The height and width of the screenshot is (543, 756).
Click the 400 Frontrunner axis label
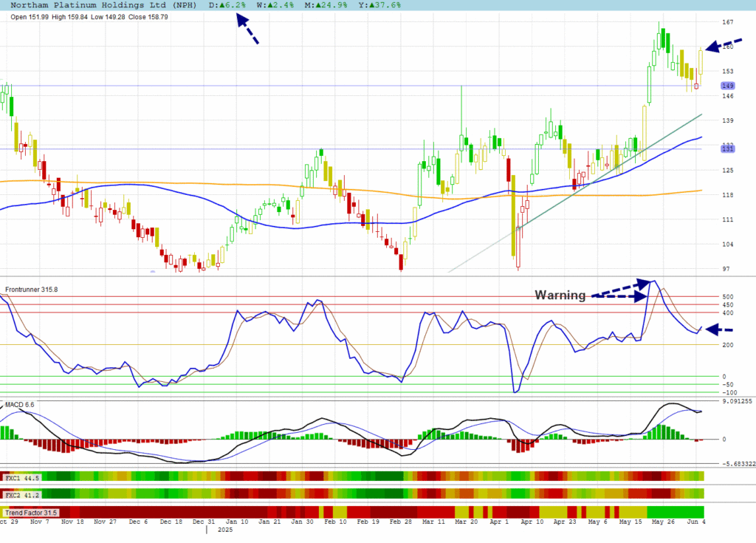(x=727, y=313)
